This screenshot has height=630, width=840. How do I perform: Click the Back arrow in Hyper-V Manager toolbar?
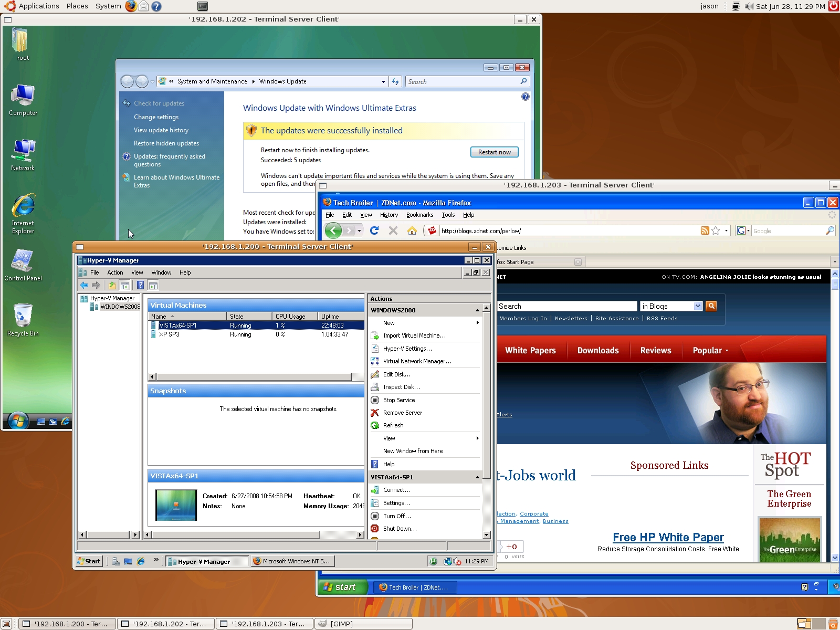84,285
